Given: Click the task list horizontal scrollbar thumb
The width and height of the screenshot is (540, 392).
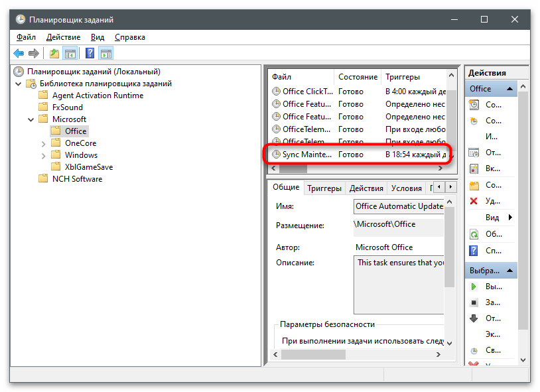Looking at the screenshot, I should (x=293, y=168).
